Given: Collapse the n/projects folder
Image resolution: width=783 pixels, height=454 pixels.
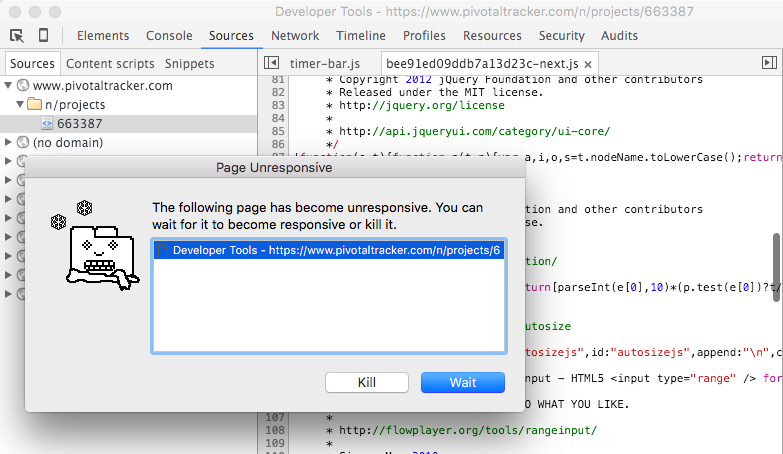Looking at the screenshot, I should click(x=20, y=104).
